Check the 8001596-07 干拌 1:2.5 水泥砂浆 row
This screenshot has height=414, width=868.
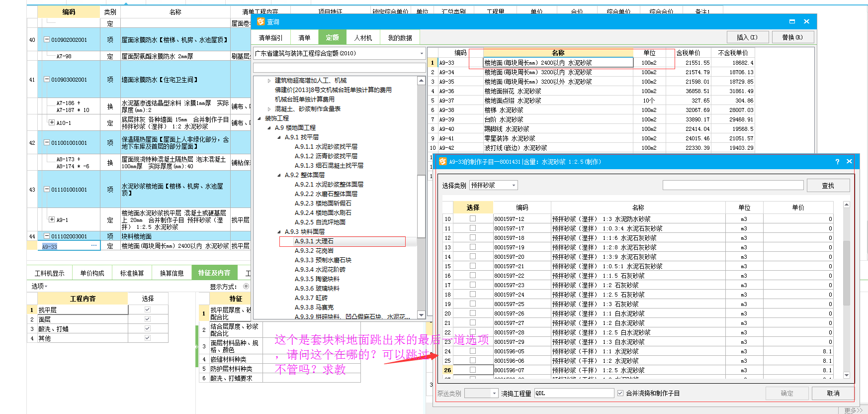(x=473, y=370)
